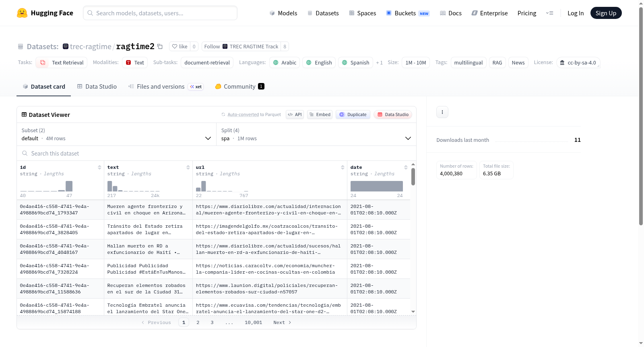Click the dataset table vertical scrollbar thumb
The width and height of the screenshot is (644, 347).
pos(413,177)
